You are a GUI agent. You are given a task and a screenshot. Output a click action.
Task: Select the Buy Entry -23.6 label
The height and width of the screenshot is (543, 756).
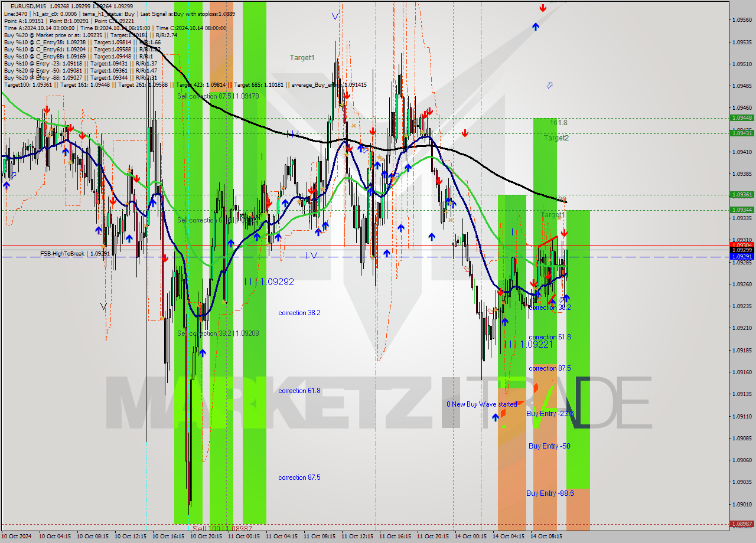coord(550,414)
